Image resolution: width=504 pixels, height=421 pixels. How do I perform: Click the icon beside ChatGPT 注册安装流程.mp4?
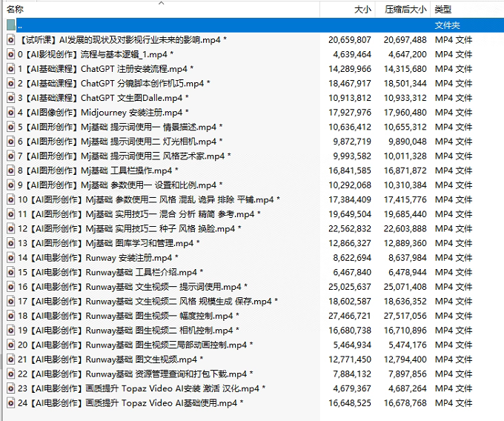(x=10, y=69)
